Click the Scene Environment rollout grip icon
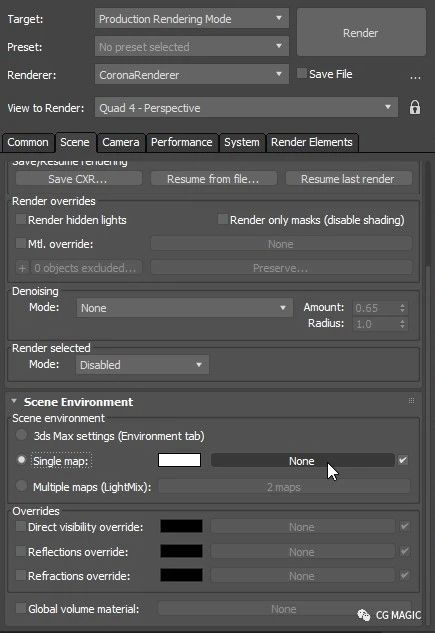 pos(411,401)
